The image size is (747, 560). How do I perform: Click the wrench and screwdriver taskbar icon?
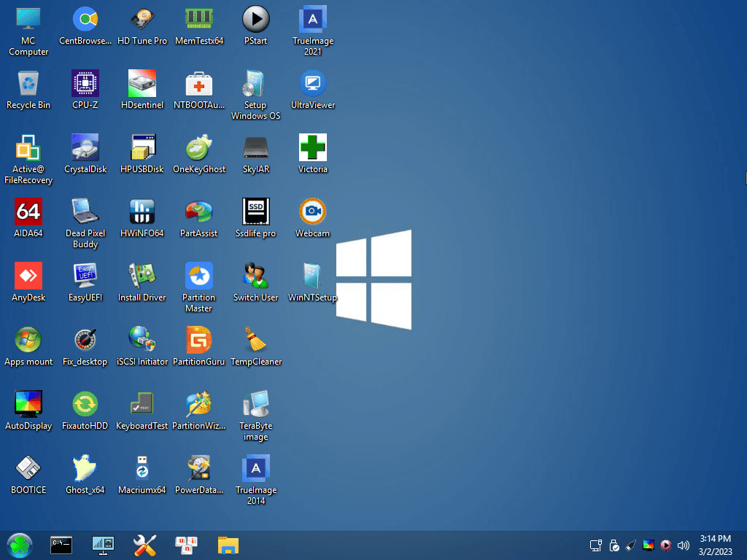[145, 545]
